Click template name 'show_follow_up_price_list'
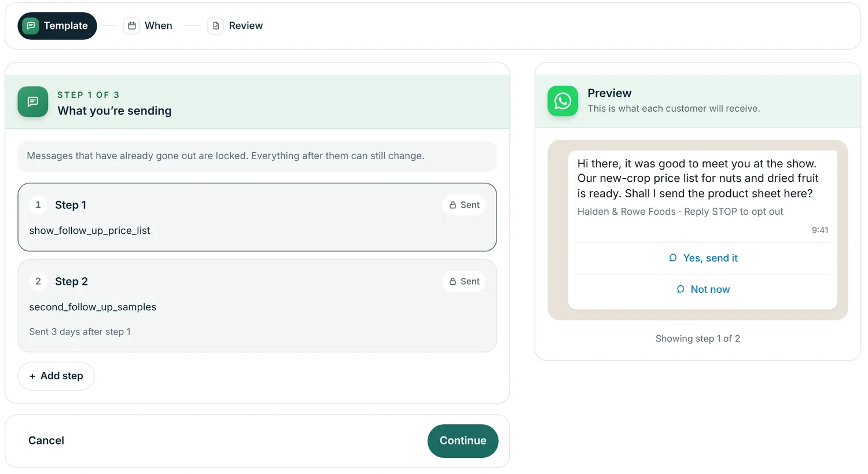The height and width of the screenshot is (474, 868). click(90, 230)
